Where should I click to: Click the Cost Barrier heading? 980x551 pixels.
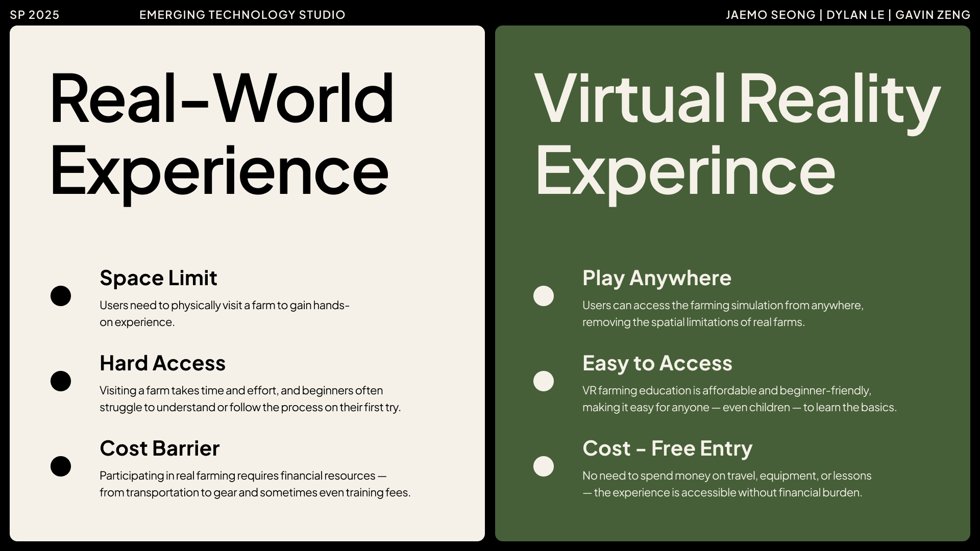(x=159, y=448)
